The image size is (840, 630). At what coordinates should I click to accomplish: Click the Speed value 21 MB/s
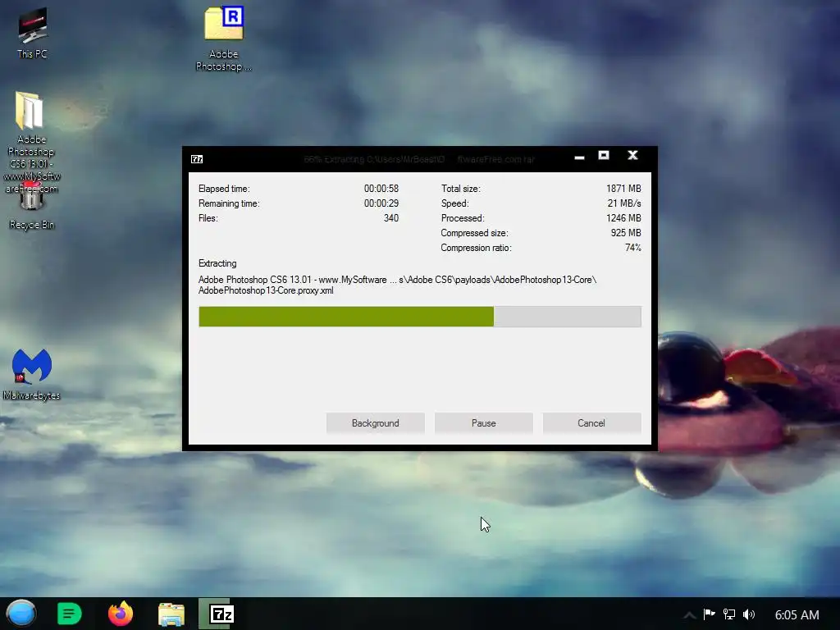pos(624,203)
